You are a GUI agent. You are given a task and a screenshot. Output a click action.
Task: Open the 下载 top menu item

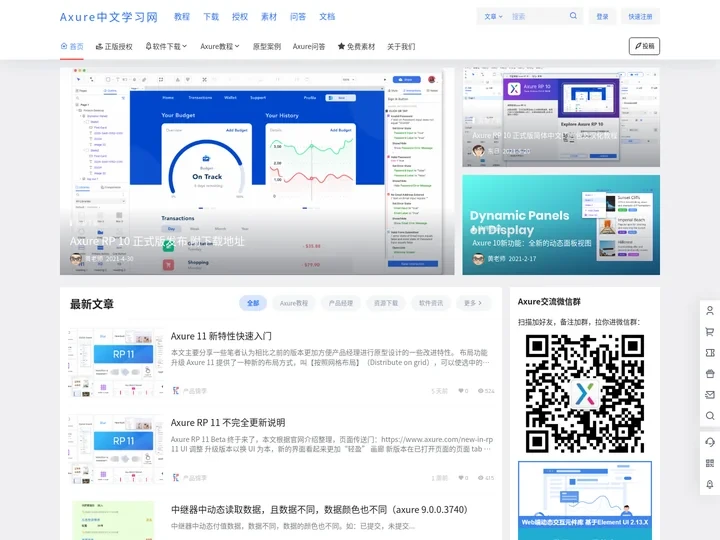click(211, 17)
